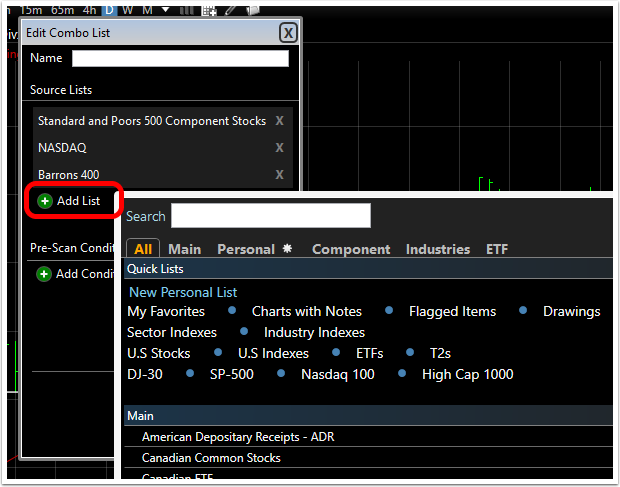Remove NASDAQ from source lists
Image resolution: width=620 pixels, height=487 pixels.
click(x=280, y=148)
